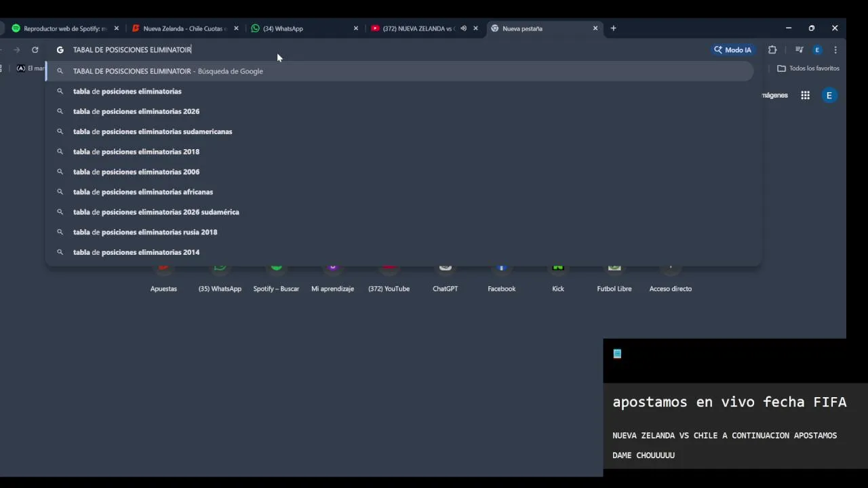868x488 pixels.
Task: Close the Spotify web player tab
Action: click(117, 28)
